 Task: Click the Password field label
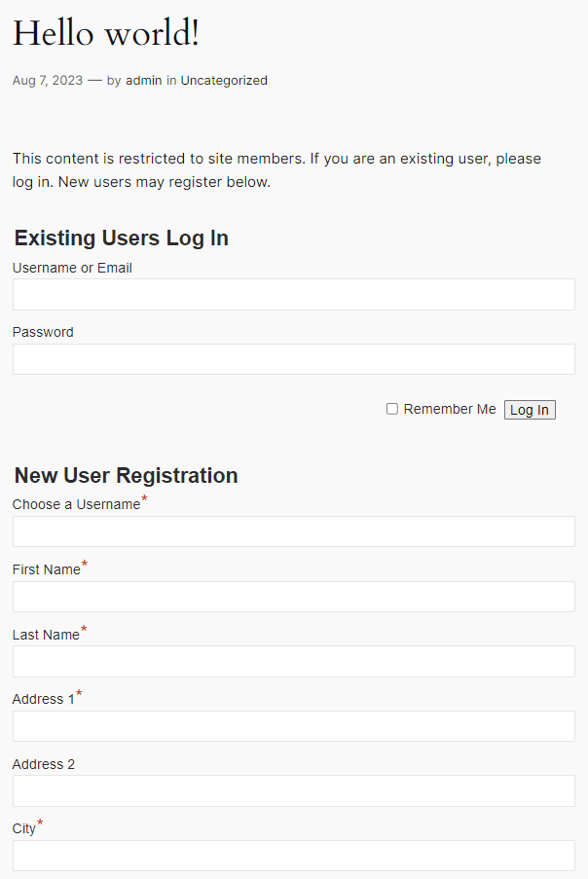click(43, 332)
